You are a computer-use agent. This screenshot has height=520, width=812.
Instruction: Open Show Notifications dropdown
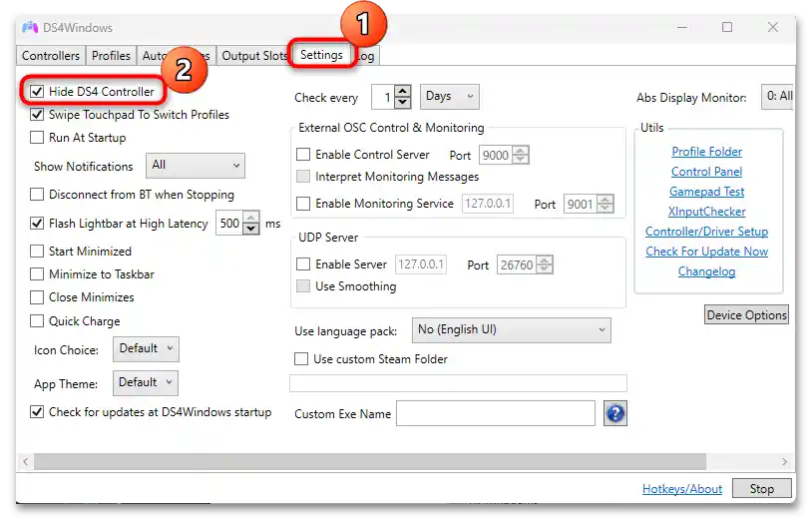pyautogui.click(x=196, y=166)
